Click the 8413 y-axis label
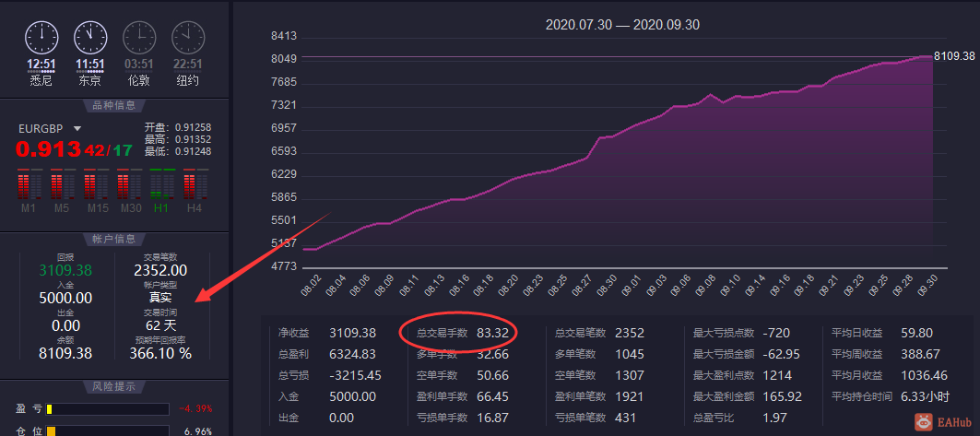This screenshot has height=436, width=980. 283,36
